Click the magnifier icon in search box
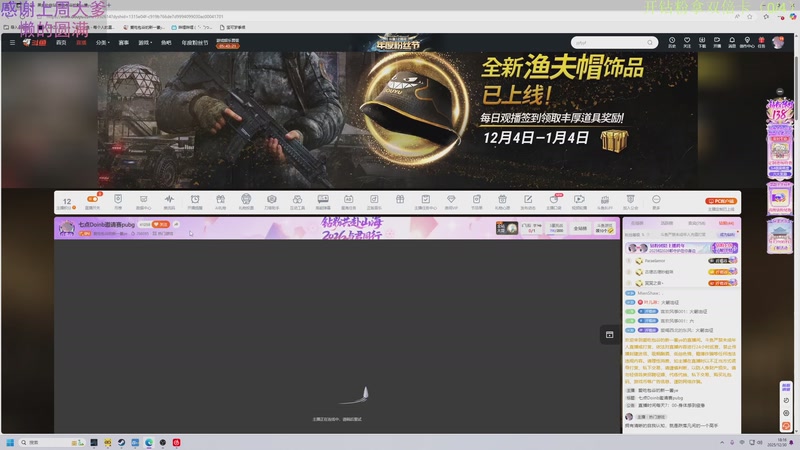Viewport: 800px width, 450px height. tap(649, 43)
